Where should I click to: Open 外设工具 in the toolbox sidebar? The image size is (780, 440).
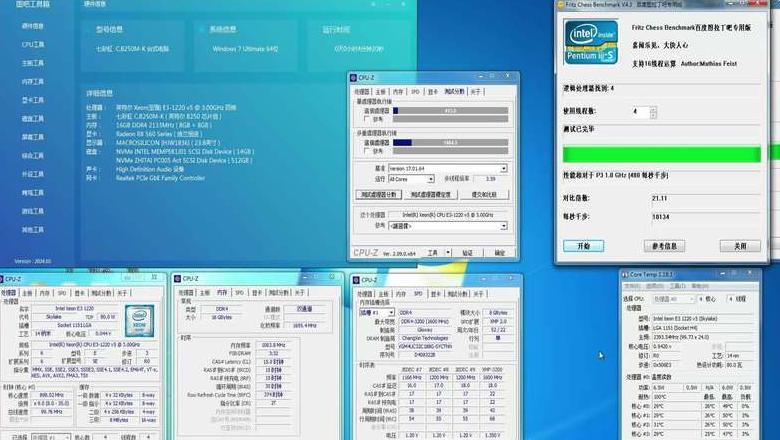[x=33, y=174]
